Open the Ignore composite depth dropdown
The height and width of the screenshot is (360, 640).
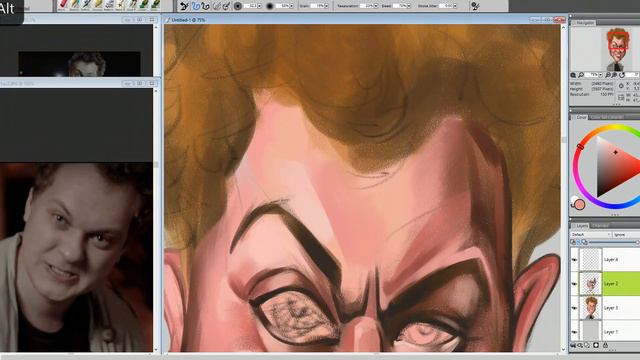[x=626, y=235]
